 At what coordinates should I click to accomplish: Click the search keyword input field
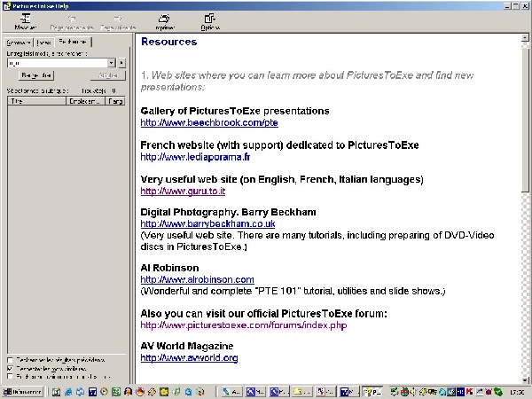(x=58, y=63)
